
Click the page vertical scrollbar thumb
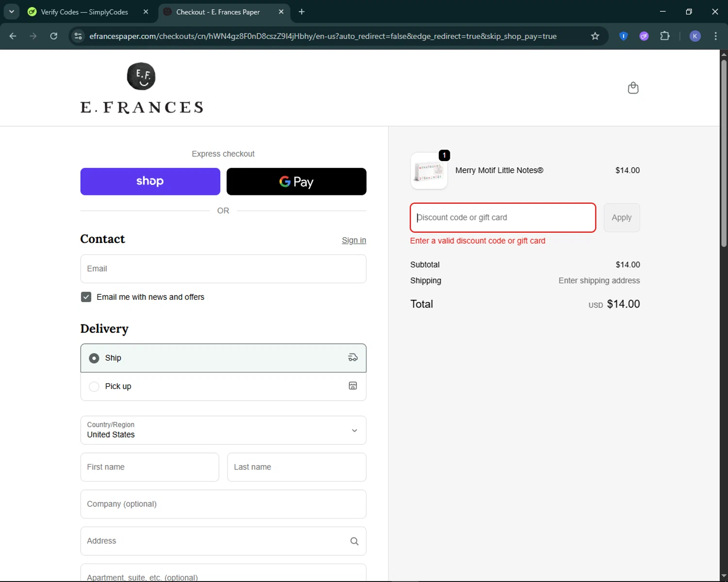(724, 153)
